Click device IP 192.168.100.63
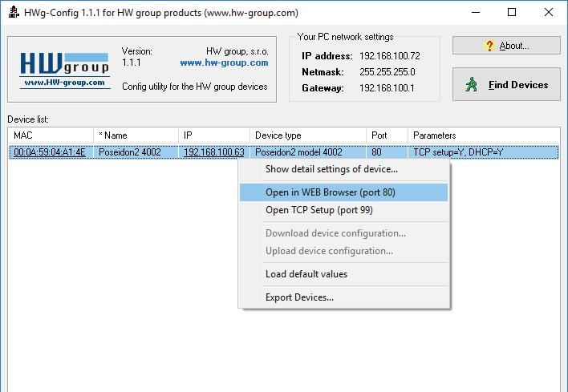This screenshot has height=392, width=568. [x=214, y=152]
